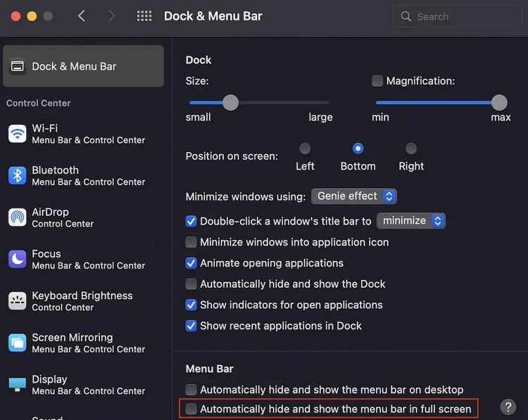528x420 pixels.
Task: Uncheck Show recent applications in Dock
Action: point(191,326)
